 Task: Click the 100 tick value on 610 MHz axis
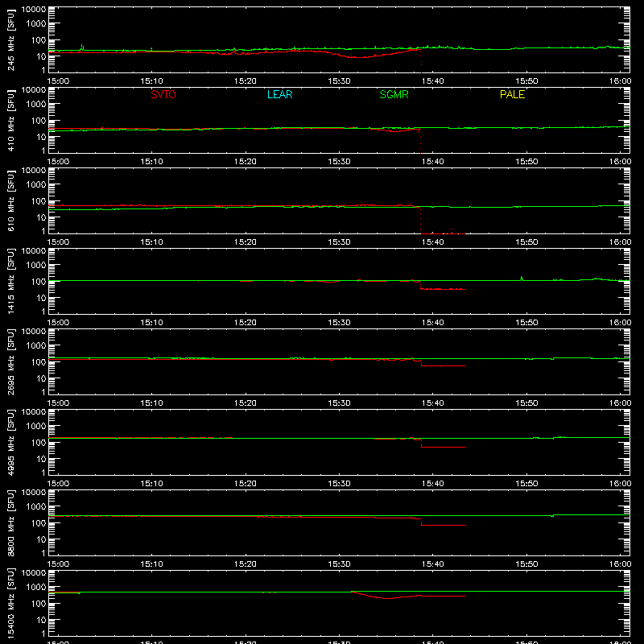pyautogui.click(x=39, y=200)
